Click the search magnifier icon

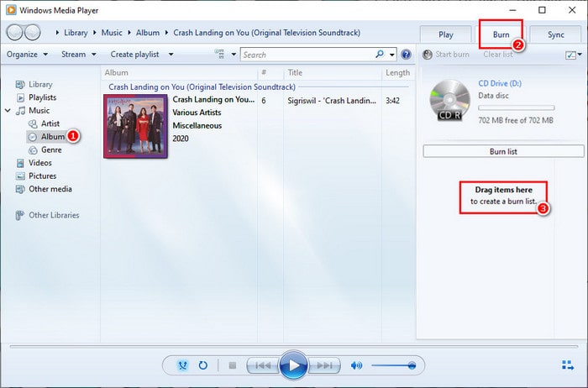[380, 55]
